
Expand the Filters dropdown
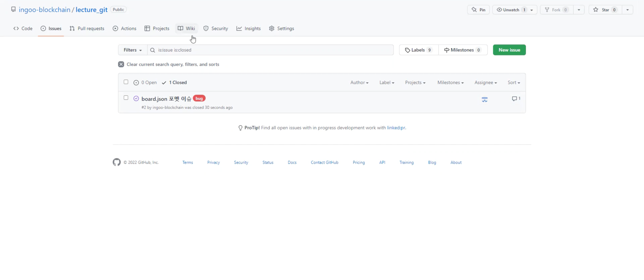click(x=132, y=50)
